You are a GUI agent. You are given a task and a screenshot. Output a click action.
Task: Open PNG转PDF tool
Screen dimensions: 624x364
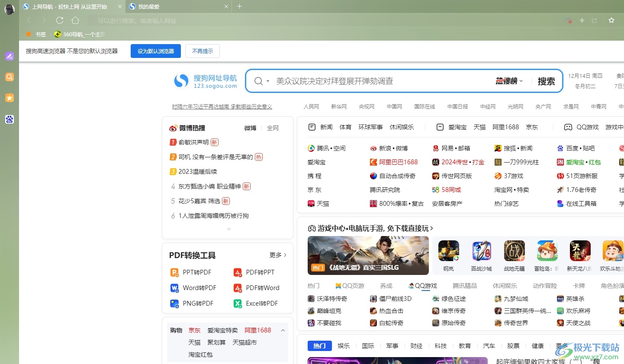pos(192,303)
